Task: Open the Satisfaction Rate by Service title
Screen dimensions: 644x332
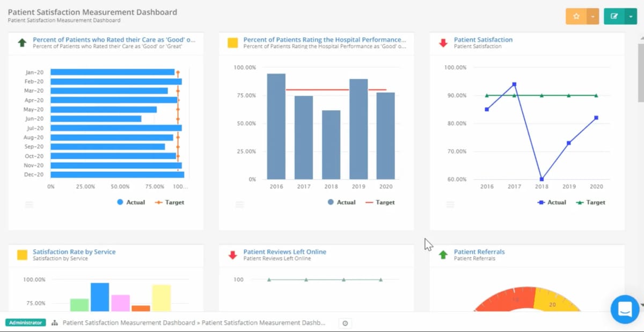Action: click(x=74, y=251)
